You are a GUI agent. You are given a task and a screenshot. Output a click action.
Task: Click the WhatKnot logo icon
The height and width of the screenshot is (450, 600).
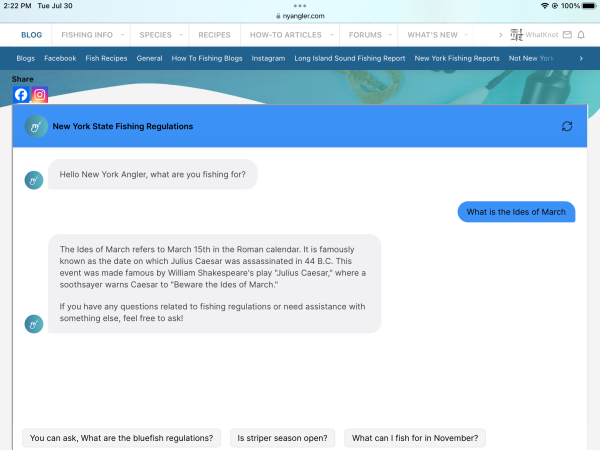coord(516,35)
